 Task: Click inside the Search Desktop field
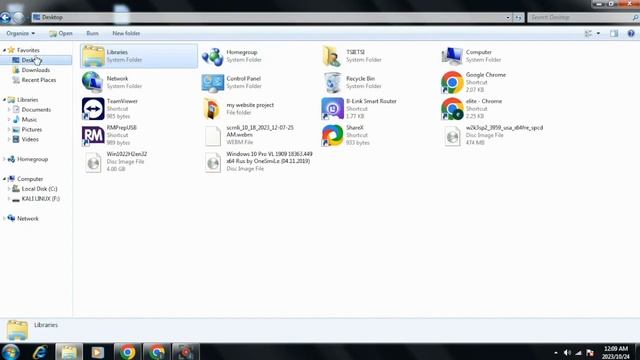click(583, 18)
